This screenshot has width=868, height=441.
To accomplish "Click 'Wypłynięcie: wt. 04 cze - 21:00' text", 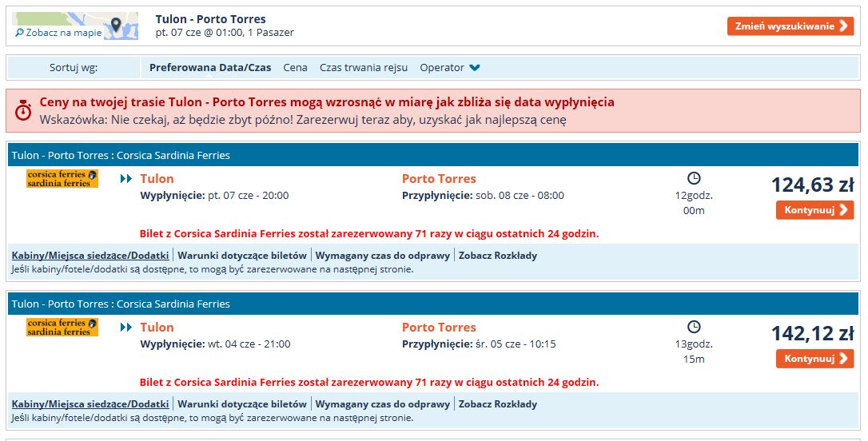I will click(x=215, y=344).
